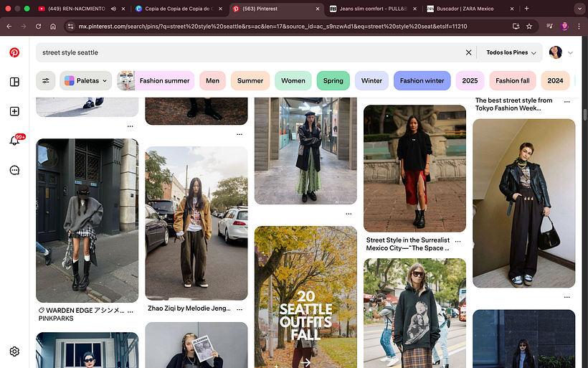The width and height of the screenshot is (588, 368).
Task: Expand the Paletas dropdown
Action: tap(86, 81)
